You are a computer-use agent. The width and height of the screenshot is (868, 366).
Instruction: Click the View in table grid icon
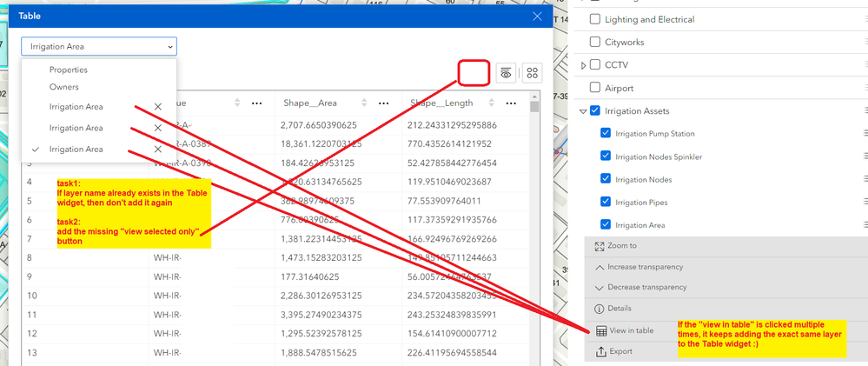(x=601, y=331)
